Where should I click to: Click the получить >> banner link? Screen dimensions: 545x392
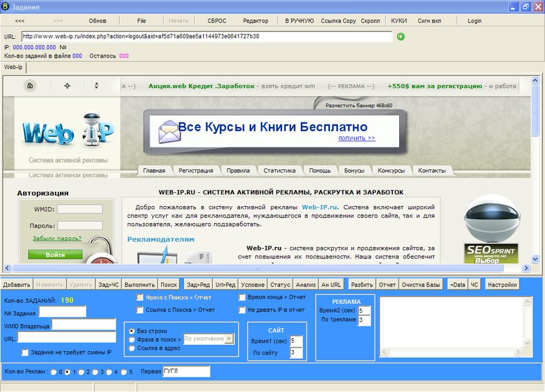(x=357, y=138)
